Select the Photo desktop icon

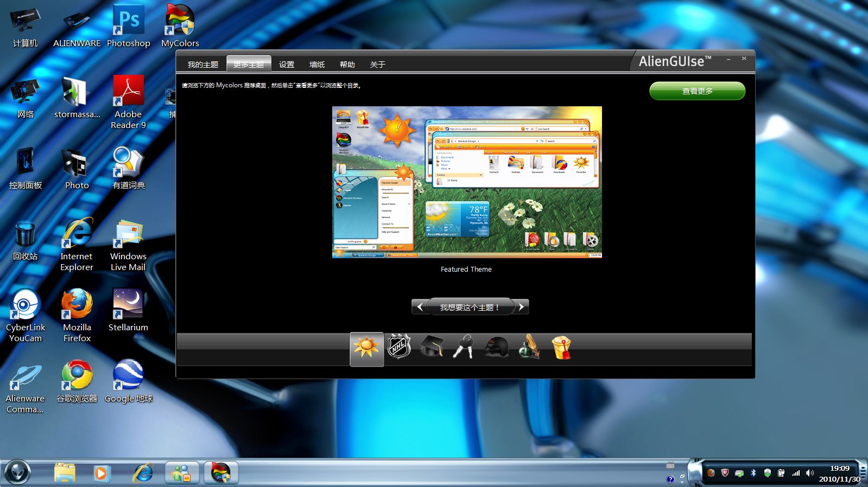[x=77, y=169]
